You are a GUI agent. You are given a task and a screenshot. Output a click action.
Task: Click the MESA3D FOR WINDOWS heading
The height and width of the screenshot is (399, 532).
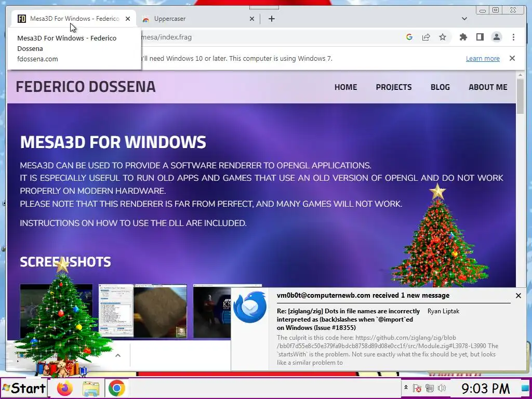click(113, 142)
